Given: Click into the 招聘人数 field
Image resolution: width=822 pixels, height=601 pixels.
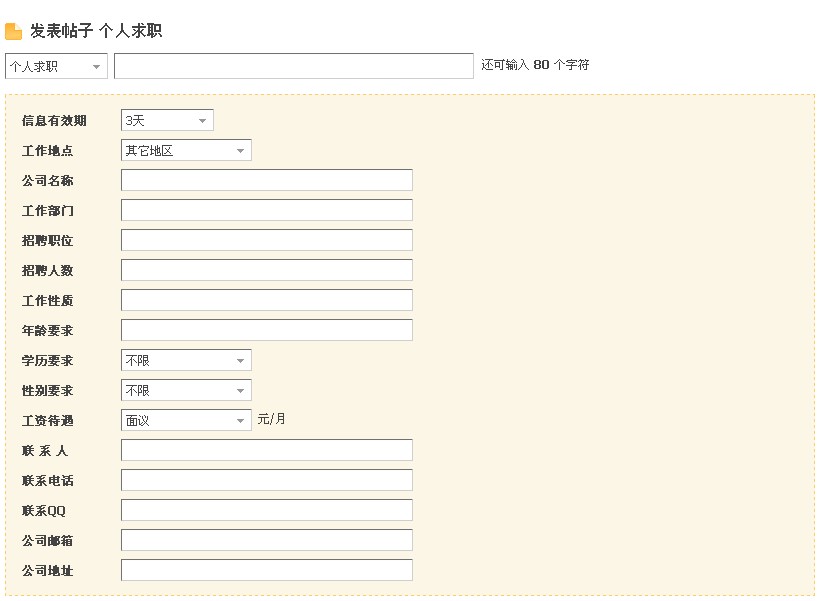Looking at the screenshot, I should click(x=266, y=271).
